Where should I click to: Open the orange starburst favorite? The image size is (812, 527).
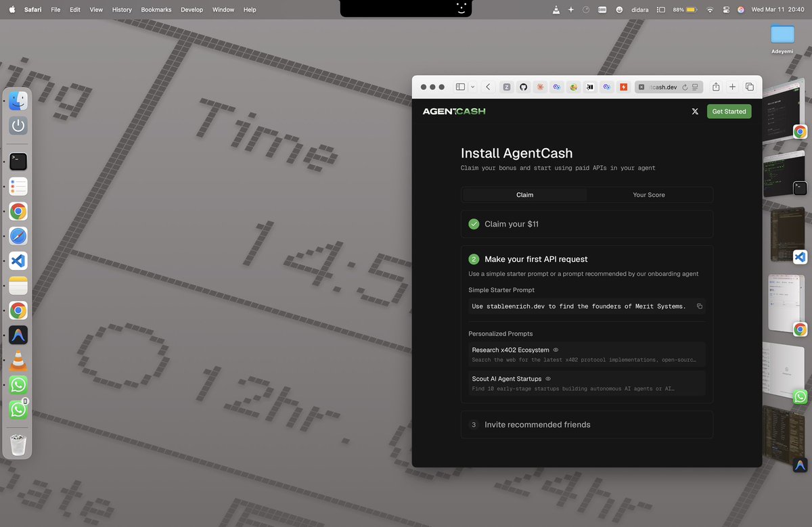click(540, 87)
